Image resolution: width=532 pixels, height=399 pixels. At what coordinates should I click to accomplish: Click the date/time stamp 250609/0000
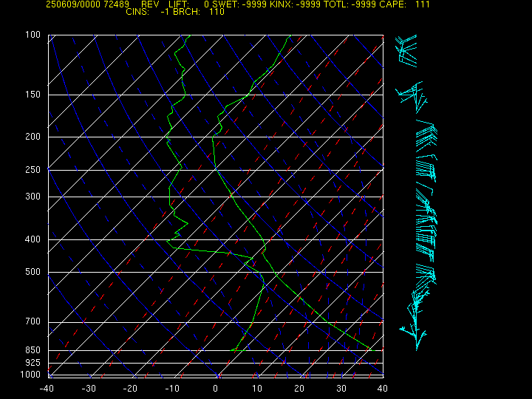click(x=72, y=4)
